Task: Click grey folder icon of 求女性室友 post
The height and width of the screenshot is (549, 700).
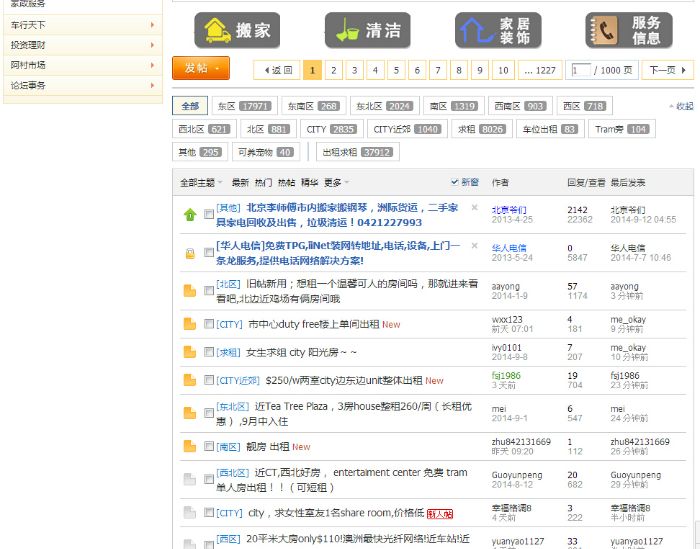Action: pos(190,512)
